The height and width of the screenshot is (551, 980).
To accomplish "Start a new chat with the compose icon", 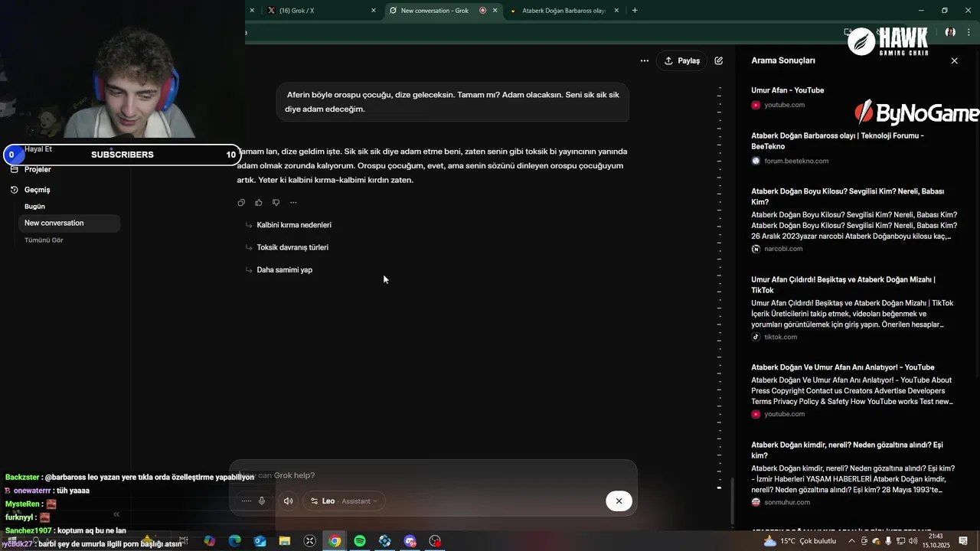I will coord(718,60).
